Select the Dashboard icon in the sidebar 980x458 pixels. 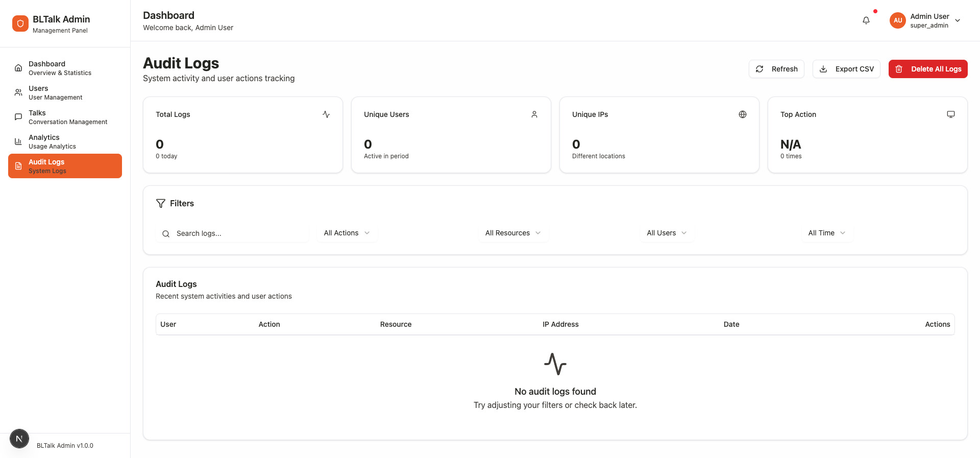point(18,67)
